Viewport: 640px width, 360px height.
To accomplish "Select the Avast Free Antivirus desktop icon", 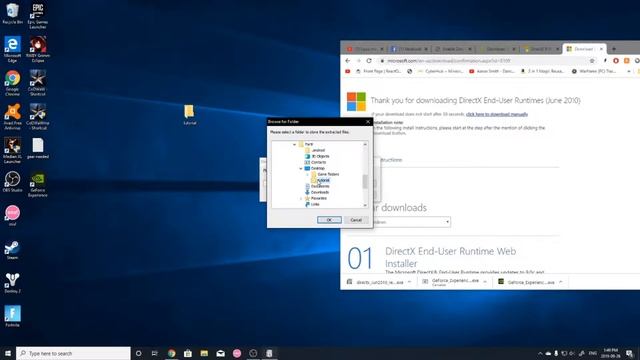I will [x=12, y=116].
